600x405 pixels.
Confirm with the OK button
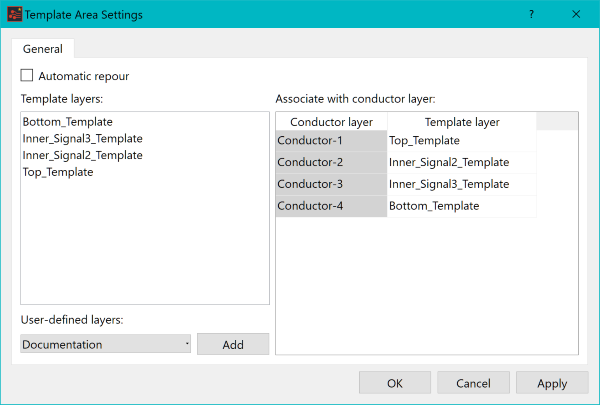(395, 383)
